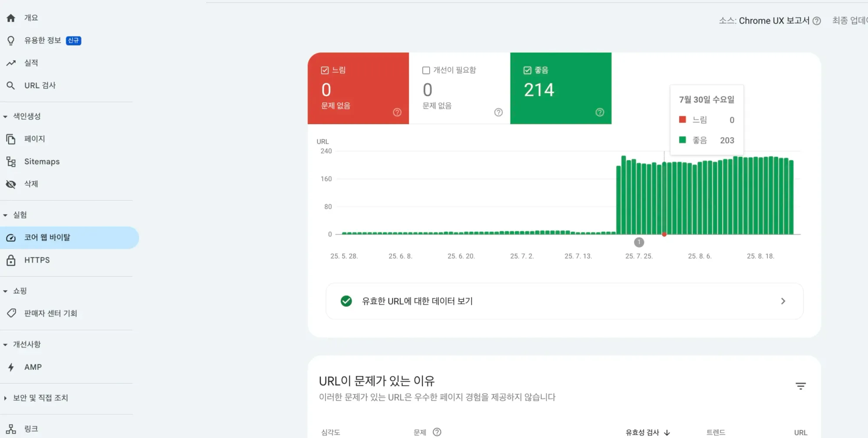Enable the 개선이 필요함 checkbox
Image resolution: width=868 pixels, height=438 pixels.
(x=426, y=70)
